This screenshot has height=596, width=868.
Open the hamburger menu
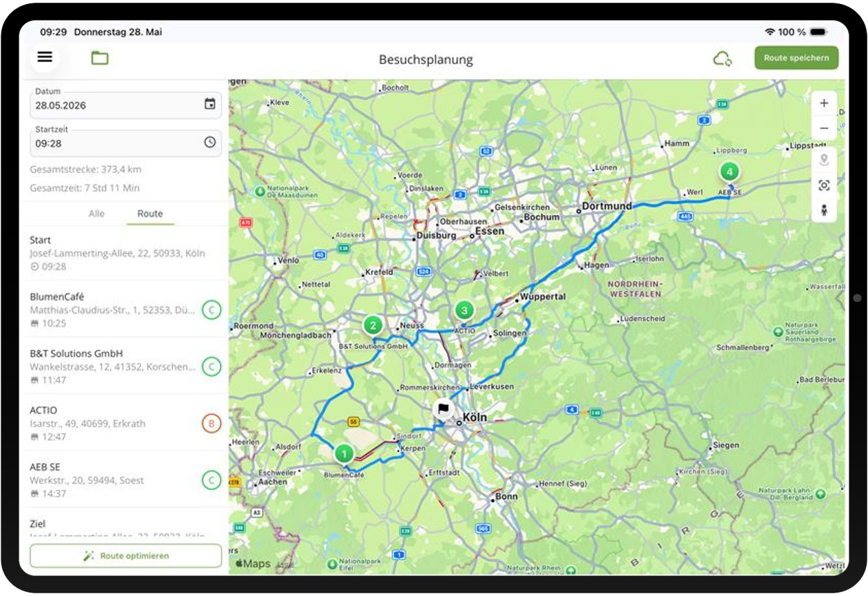(45, 57)
